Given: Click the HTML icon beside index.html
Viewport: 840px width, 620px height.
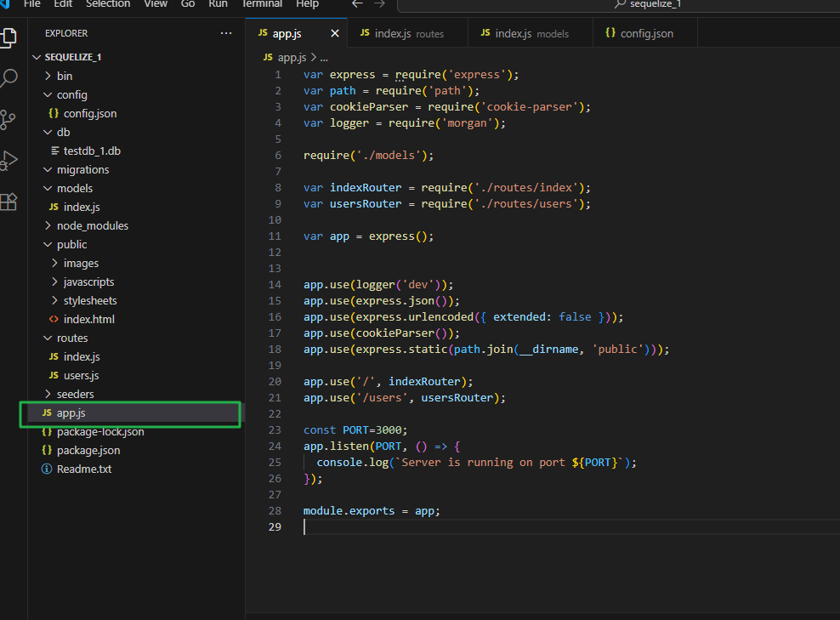Looking at the screenshot, I should tap(54, 319).
